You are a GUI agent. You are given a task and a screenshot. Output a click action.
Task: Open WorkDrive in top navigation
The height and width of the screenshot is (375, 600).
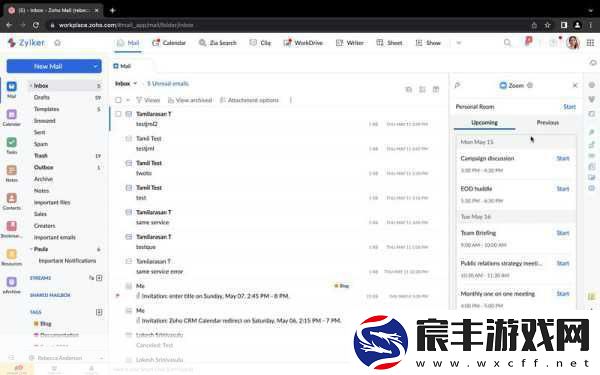pyautogui.click(x=303, y=43)
